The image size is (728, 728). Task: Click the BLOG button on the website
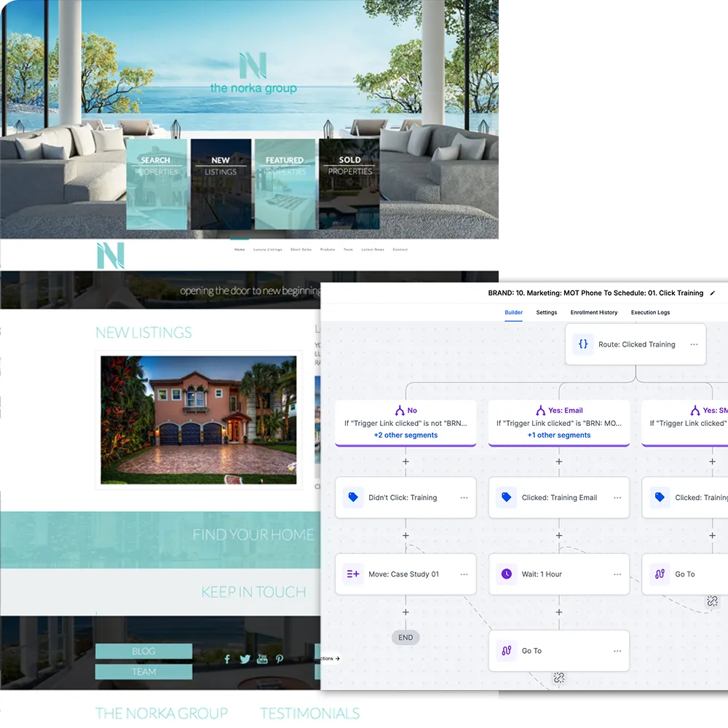pos(143,651)
